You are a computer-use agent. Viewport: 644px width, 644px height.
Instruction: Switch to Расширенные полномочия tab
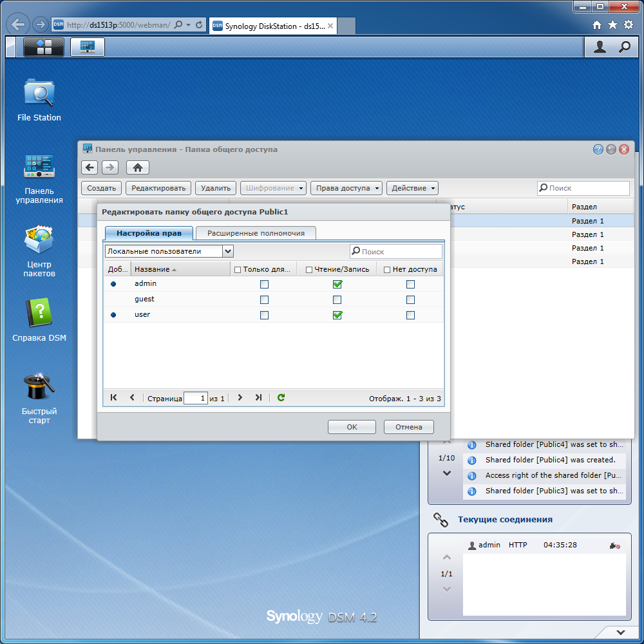point(256,233)
